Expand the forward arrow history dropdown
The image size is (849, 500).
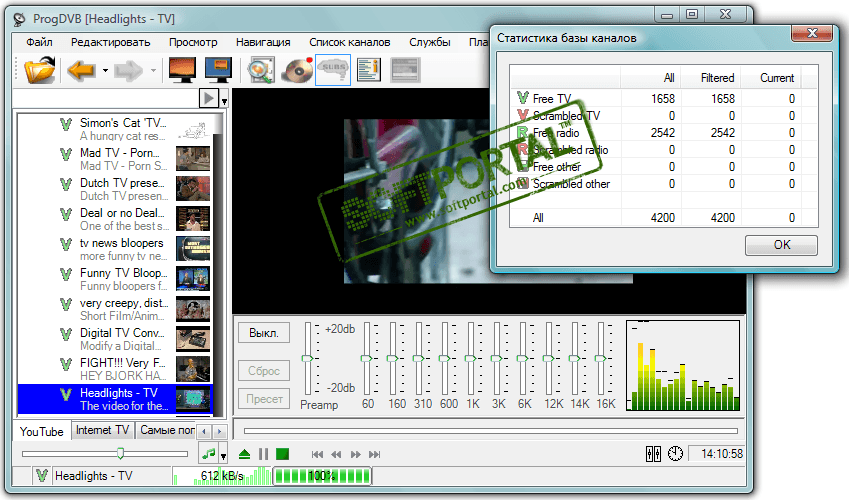153,70
